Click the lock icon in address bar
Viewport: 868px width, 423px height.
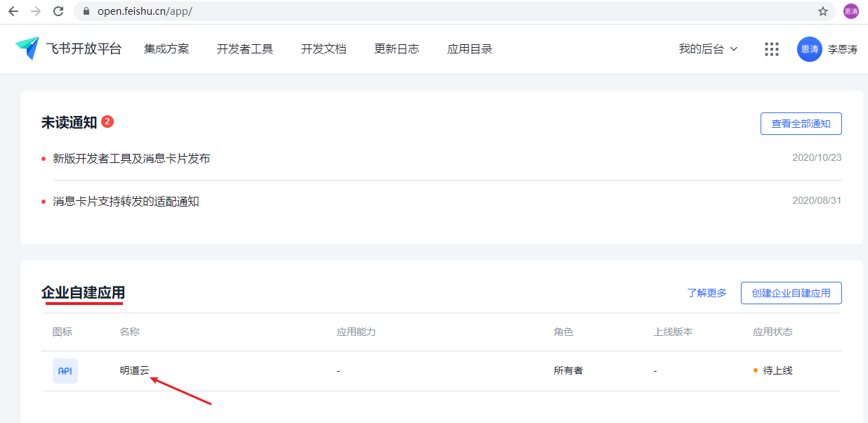click(x=87, y=11)
